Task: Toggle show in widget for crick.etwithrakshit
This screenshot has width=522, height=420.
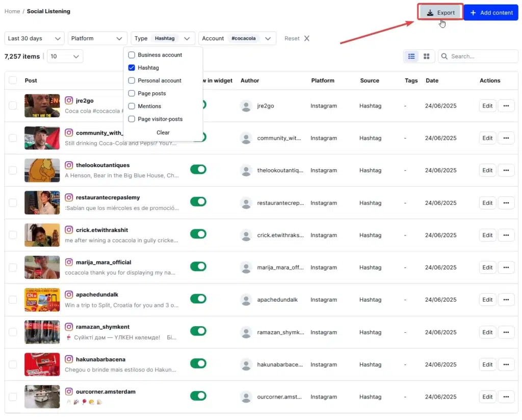Action: (x=198, y=234)
